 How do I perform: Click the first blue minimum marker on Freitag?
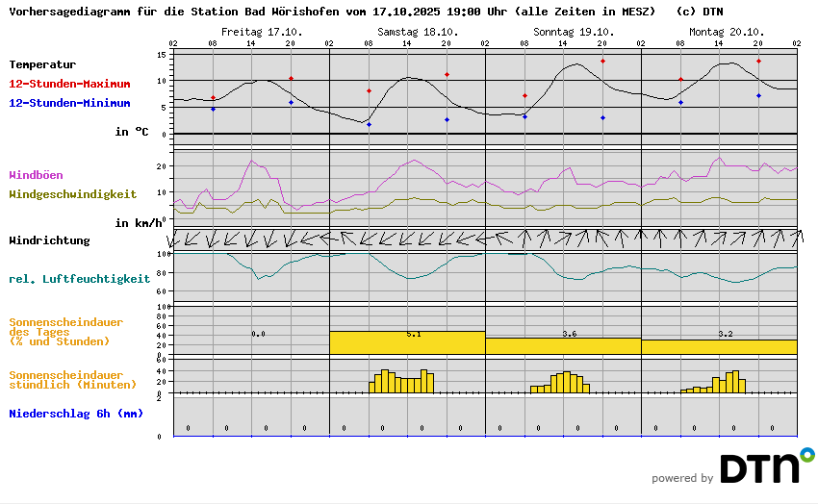coord(213,110)
